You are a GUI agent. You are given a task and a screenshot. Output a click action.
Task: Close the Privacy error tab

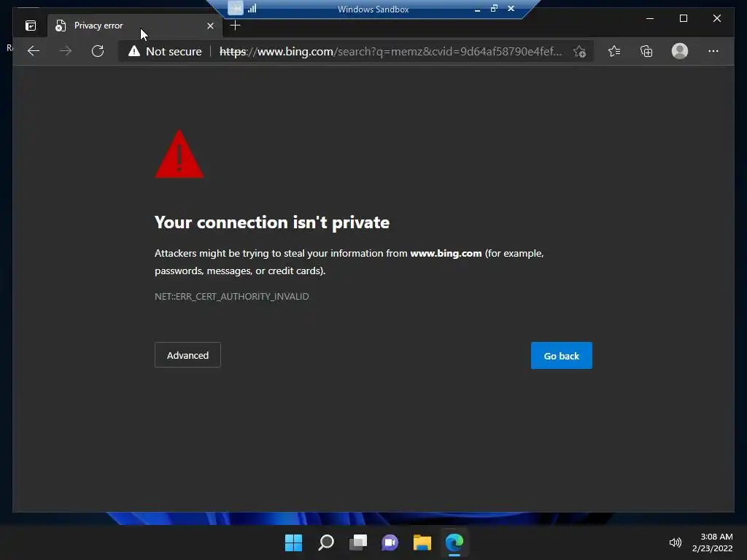click(210, 26)
